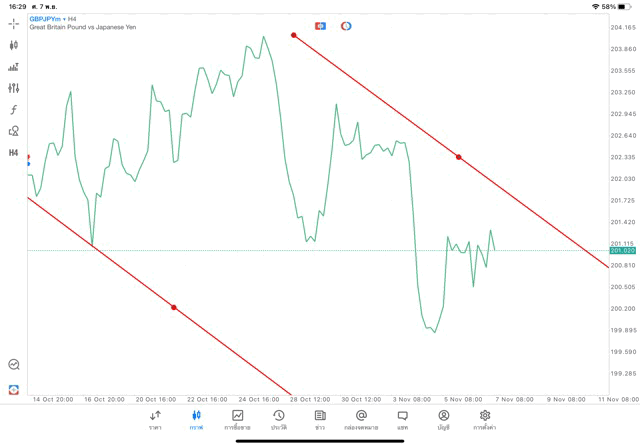This screenshot has width=640, height=447.
Task: Open chart settings sliders icon
Action: point(14,88)
